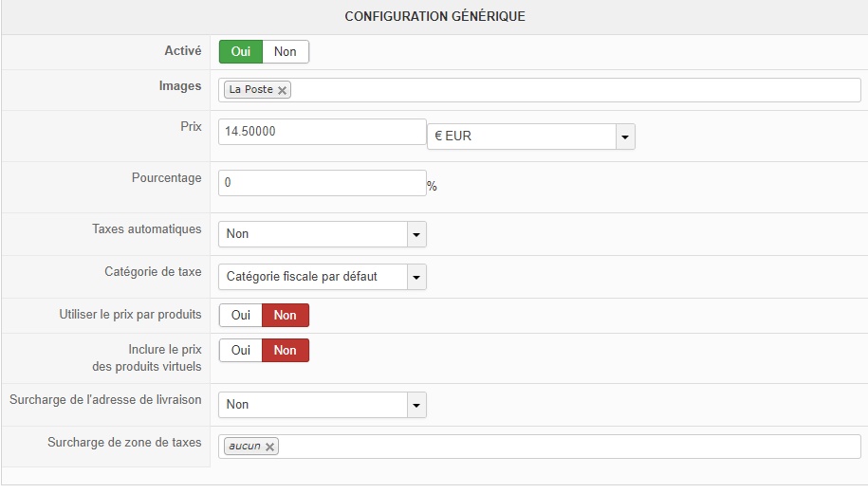Image resolution: width=868 pixels, height=493 pixels.
Task: Set Activé to Non
Action: 286,52
